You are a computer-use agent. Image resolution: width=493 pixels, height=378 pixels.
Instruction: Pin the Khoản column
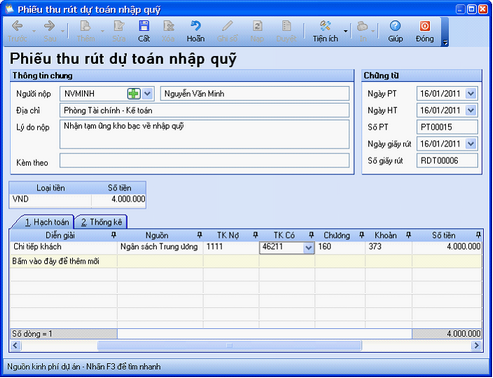tap(408, 235)
